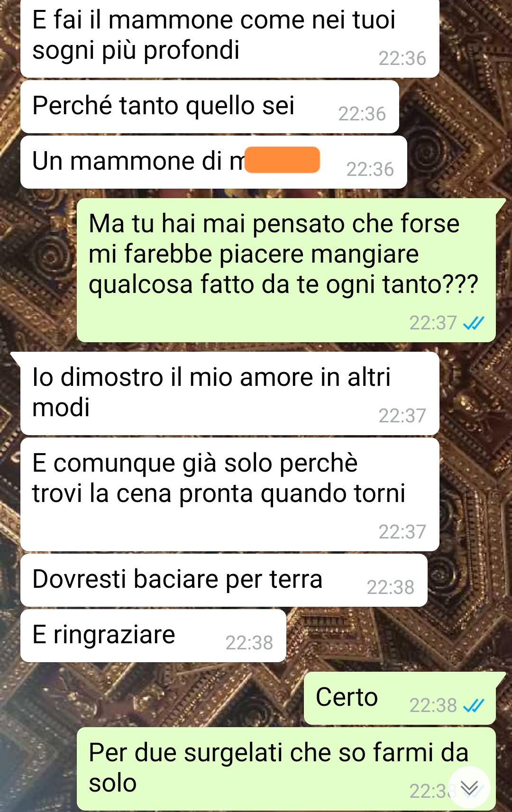Select the 'Certo' sent bubble
The width and height of the screenshot is (512, 812).
coord(400,698)
